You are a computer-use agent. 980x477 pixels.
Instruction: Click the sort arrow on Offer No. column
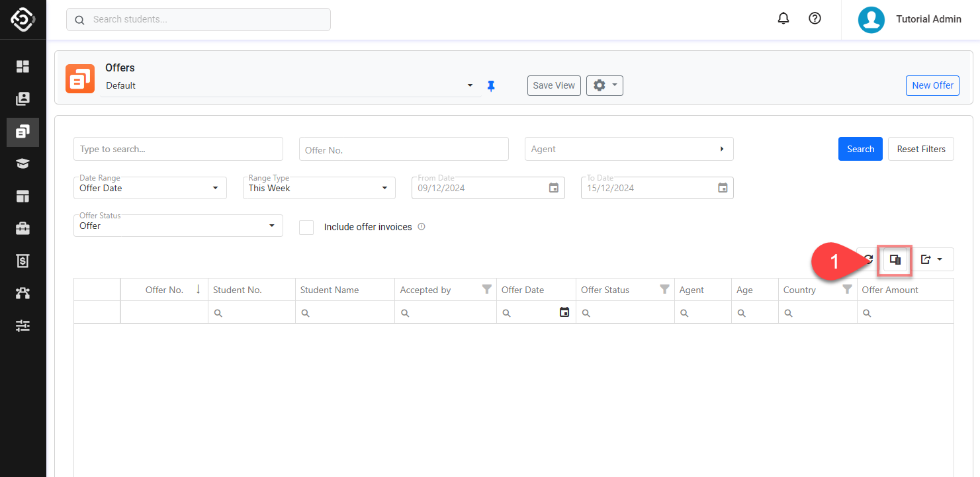tap(198, 289)
